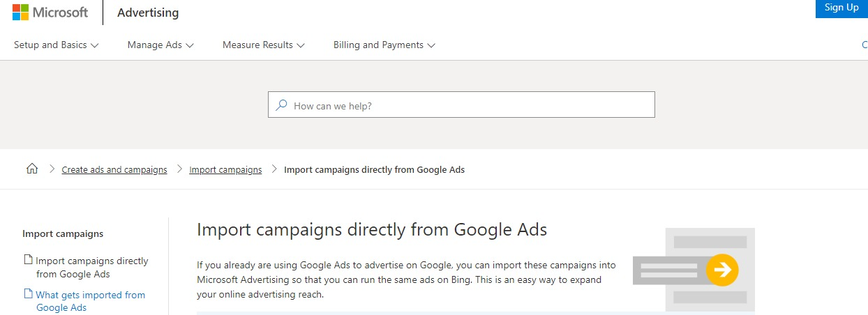Open the Import campaigns breadcrumb link
The width and height of the screenshot is (868, 315).
[225, 170]
